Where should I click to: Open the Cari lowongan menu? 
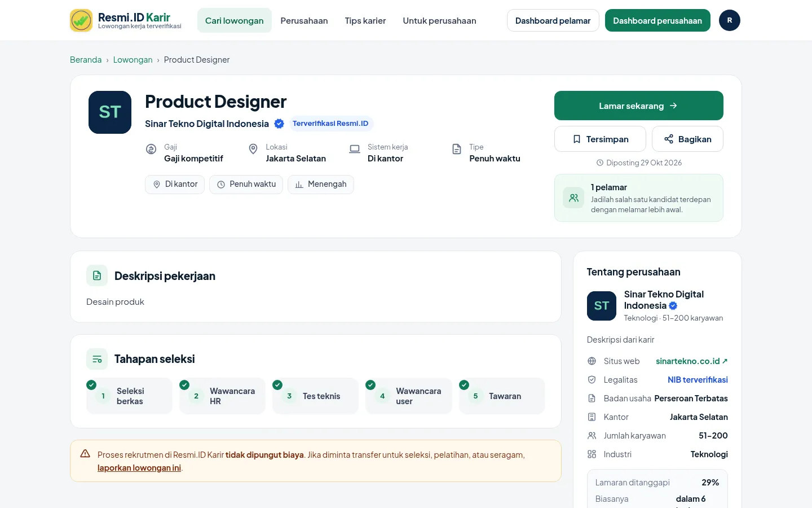[235, 20]
